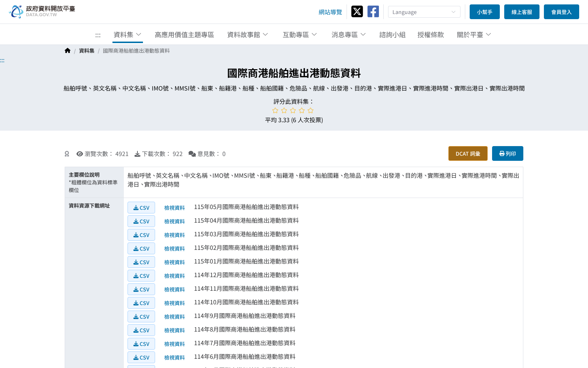View data for 115年05月 via 檢視資料
This screenshot has width=588, height=368.
point(175,208)
